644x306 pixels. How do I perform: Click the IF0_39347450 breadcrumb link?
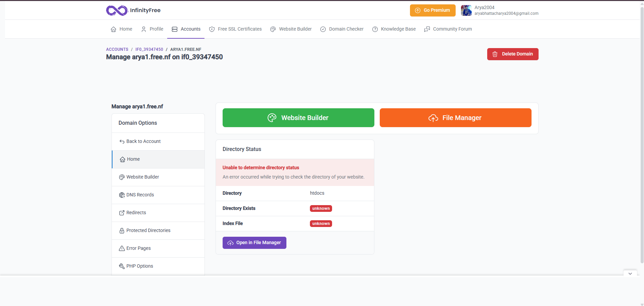point(149,49)
